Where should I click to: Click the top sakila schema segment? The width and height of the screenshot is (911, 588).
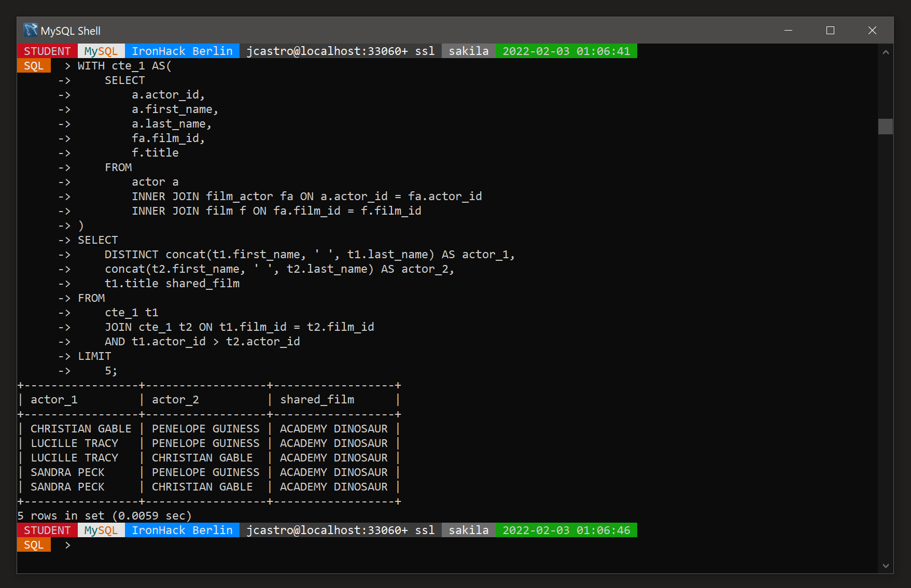(469, 51)
